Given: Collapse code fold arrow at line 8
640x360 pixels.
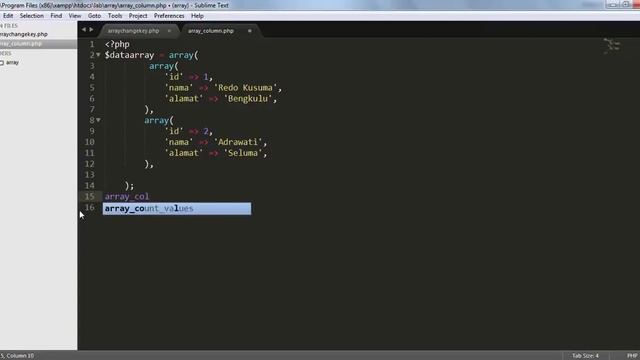Looking at the screenshot, I should click(98, 120).
